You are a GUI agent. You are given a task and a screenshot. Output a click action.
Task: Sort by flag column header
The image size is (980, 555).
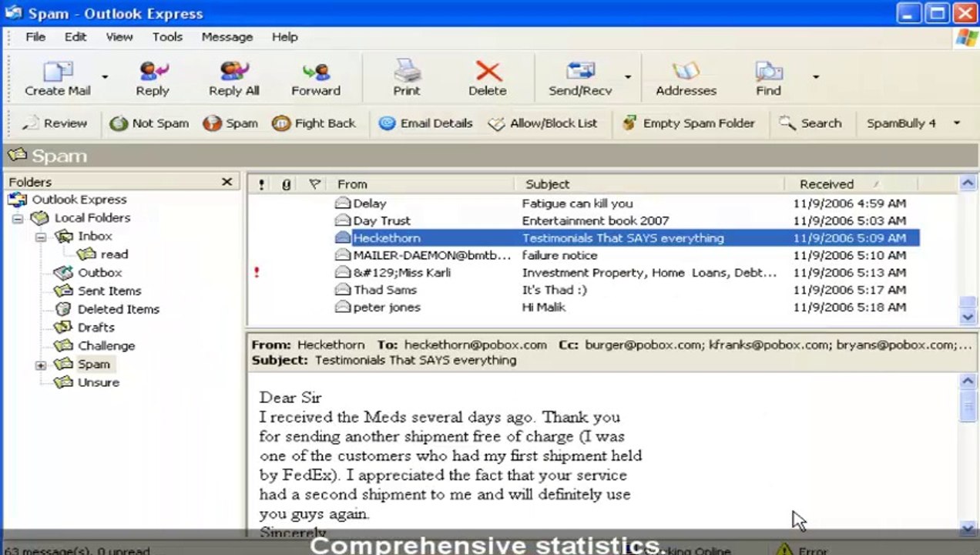tap(314, 184)
